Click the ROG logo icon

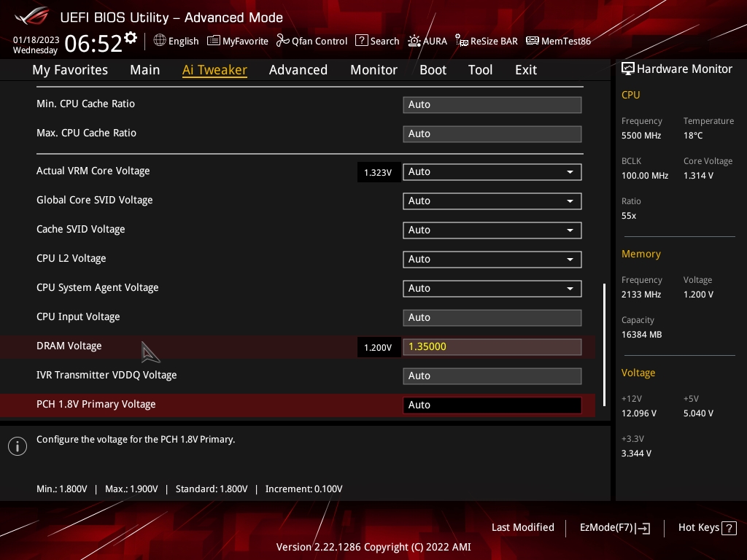(x=31, y=16)
